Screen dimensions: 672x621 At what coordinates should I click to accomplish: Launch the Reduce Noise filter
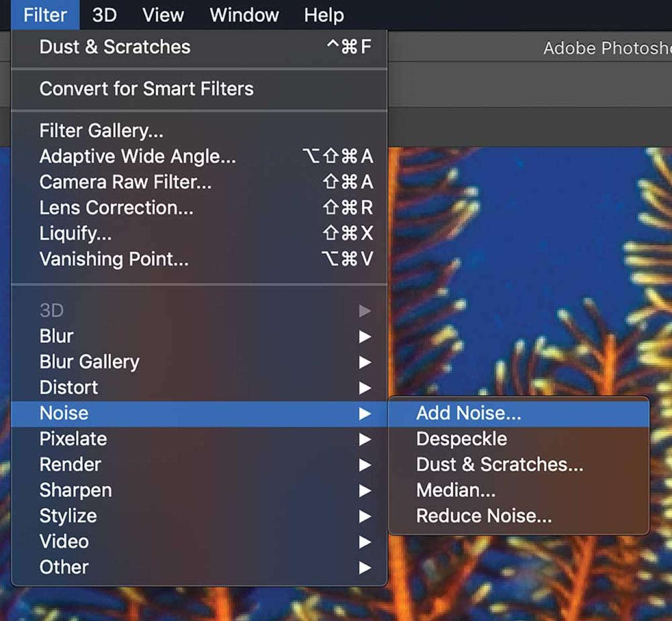(x=484, y=516)
